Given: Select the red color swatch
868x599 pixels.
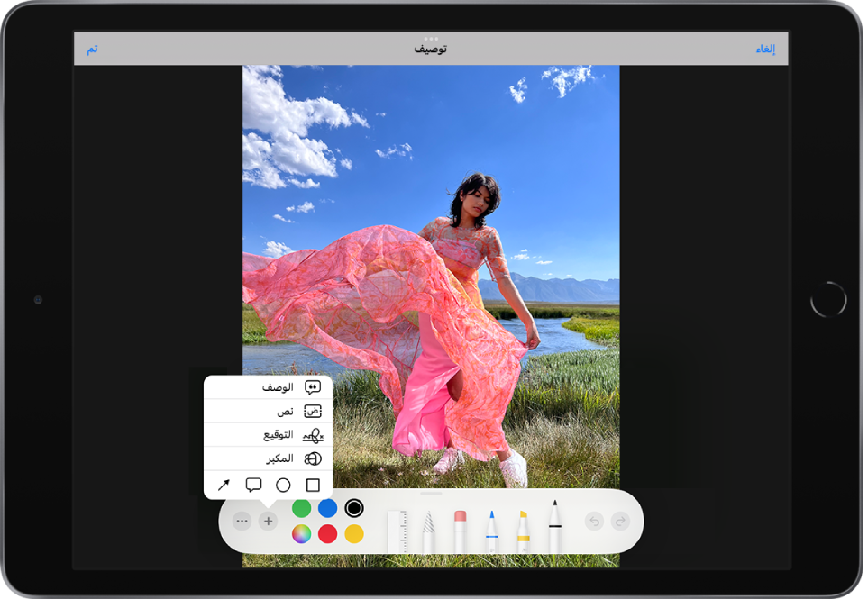Looking at the screenshot, I should 327,534.
